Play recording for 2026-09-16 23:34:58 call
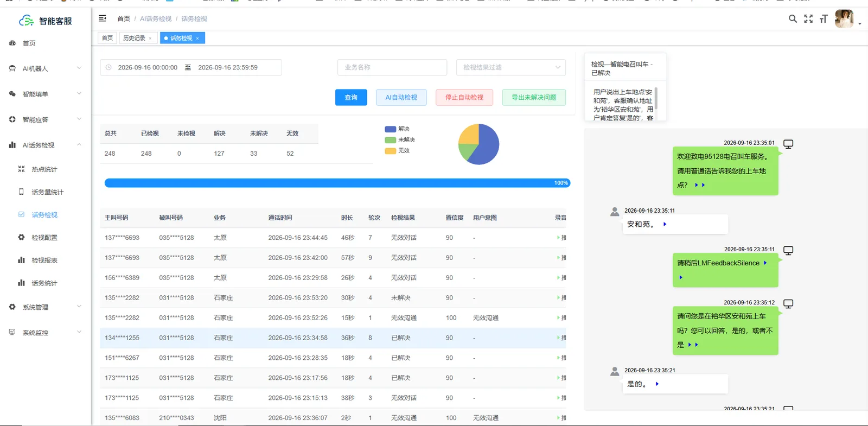Viewport: 868px width, 426px height. [x=561, y=338]
